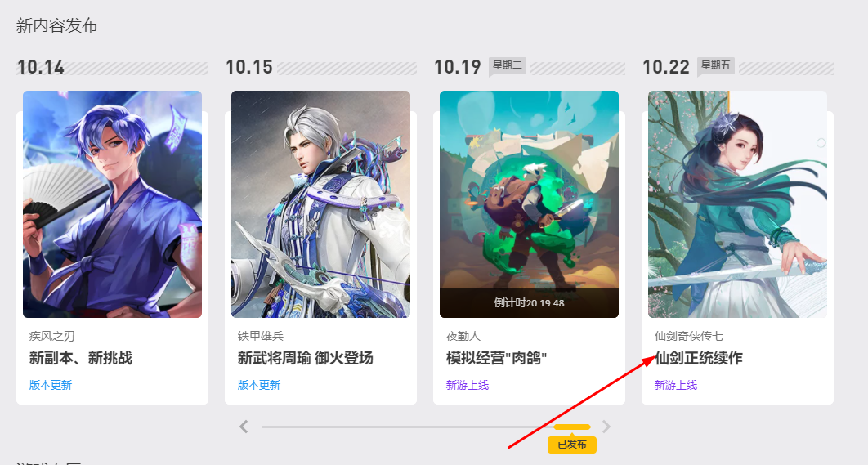Open the 新副本、新挑战 headline

81,358
